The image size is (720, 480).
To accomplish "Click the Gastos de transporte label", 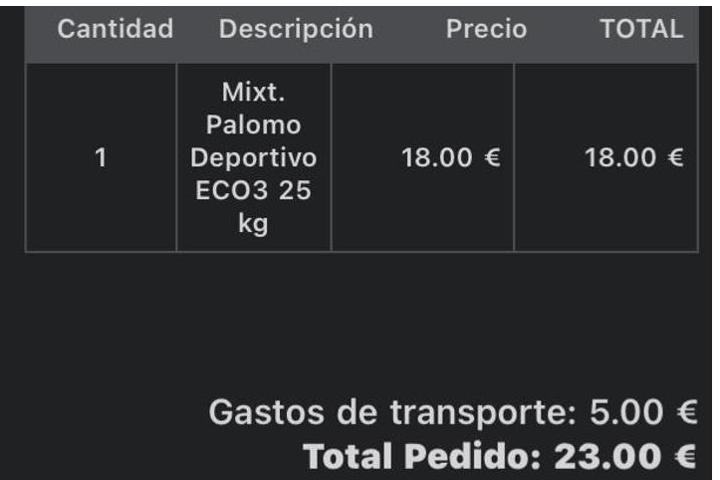I will pos(392,412).
